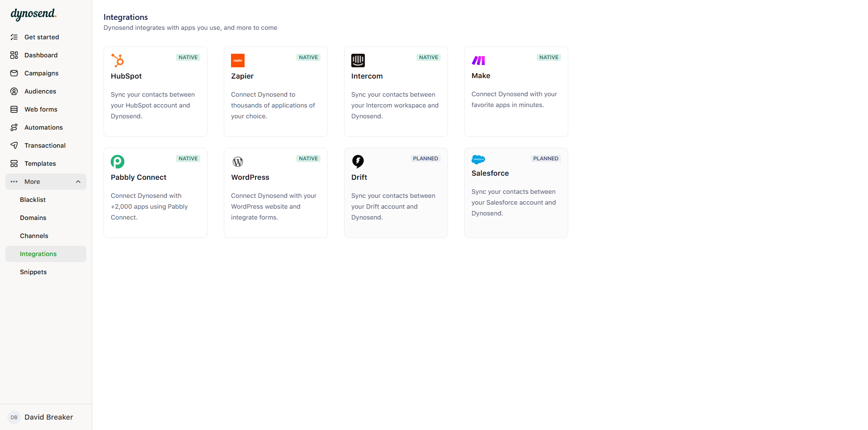Open the Domains settings

click(33, 217)
